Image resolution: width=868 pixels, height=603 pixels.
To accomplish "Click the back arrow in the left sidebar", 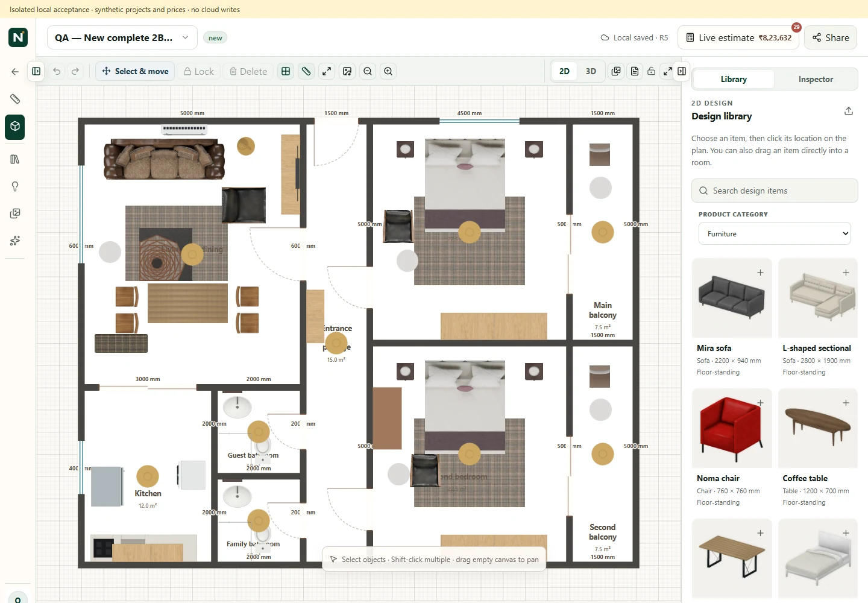I will (x=15, y=72).
